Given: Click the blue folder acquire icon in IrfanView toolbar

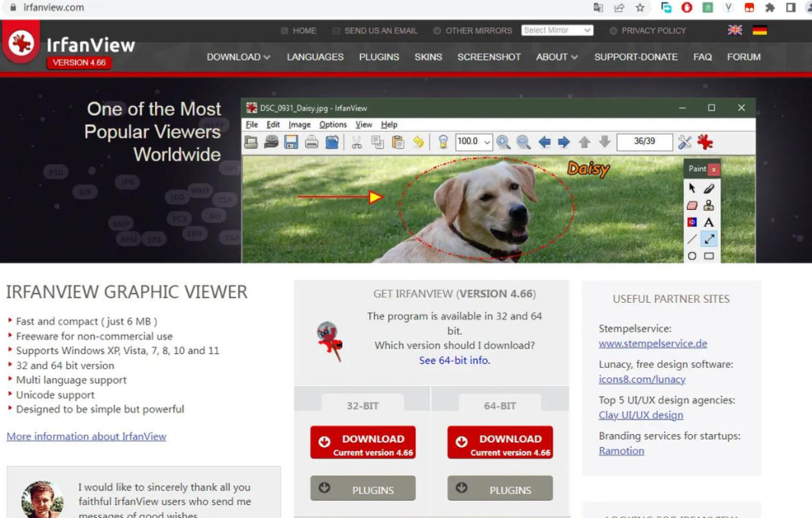Looking at the screenshot, I should coord(332,142).
